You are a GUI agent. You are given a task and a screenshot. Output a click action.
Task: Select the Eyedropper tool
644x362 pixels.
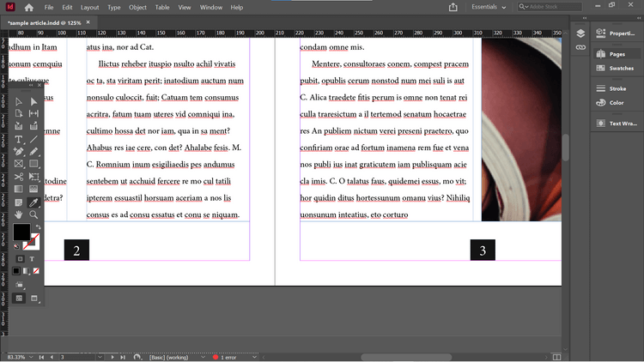coord(33,202)
